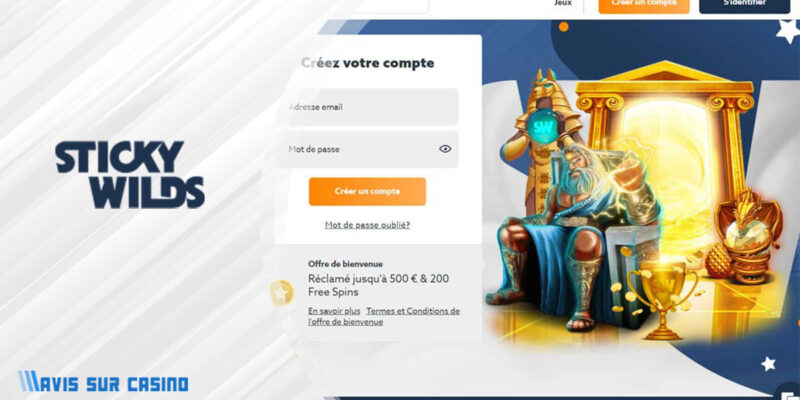This screenshot has width=800, height=400.
Task: Open the Jeux menu item
Action: [563, 3]
